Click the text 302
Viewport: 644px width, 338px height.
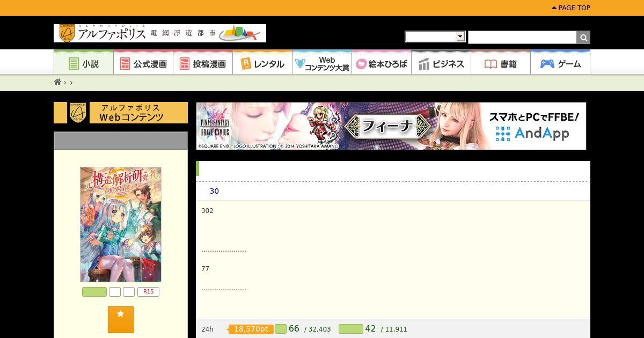(207, 211)
